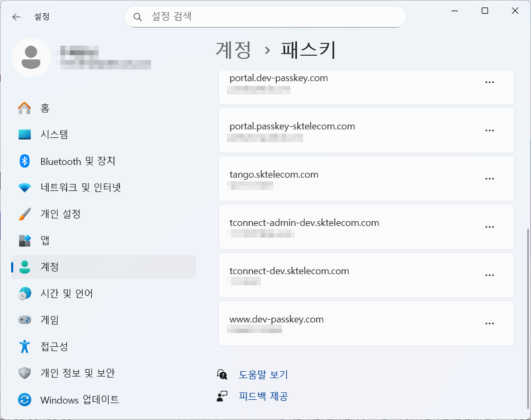Select the www.dev-passkey.com entry
The image size is (531, 420).
366,323
